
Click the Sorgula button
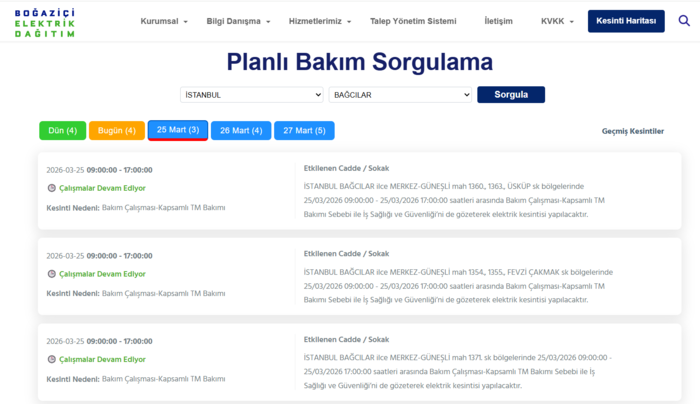pos(511,95)
